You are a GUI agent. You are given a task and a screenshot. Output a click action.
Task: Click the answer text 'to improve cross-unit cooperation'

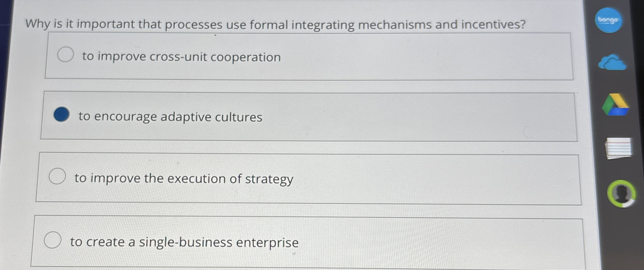[181, 57]
